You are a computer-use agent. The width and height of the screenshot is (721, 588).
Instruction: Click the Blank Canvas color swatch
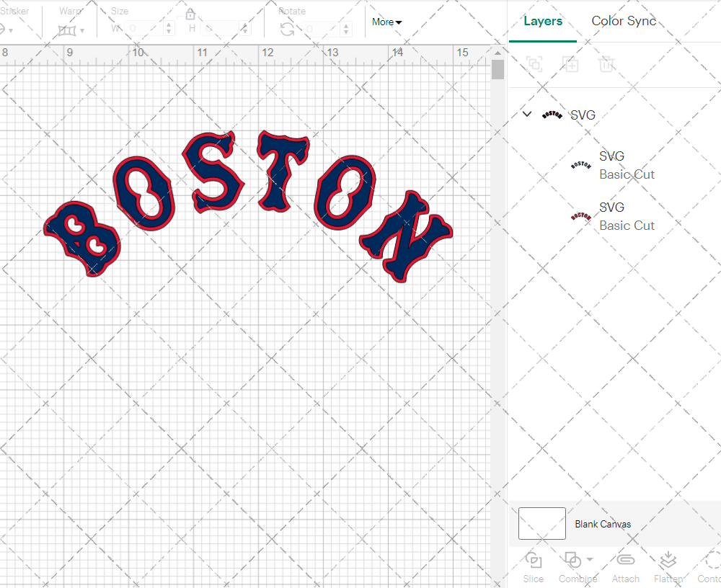542,524
